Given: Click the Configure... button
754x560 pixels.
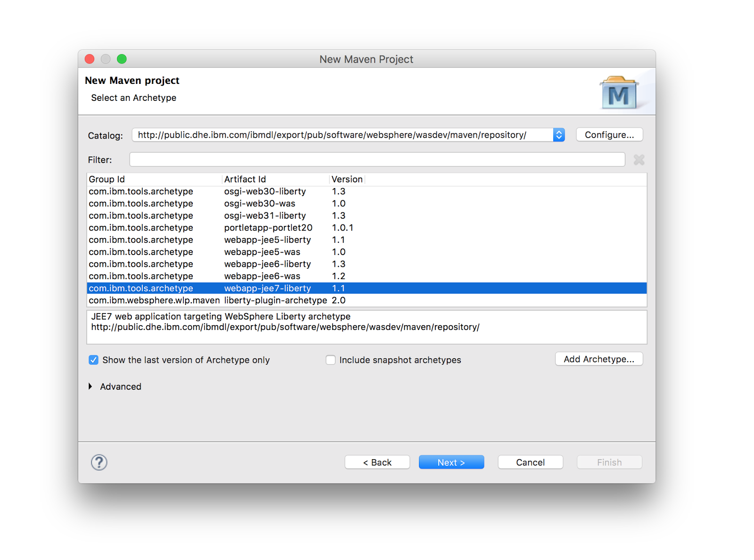Looking at the screenshot, I should click(x=609, y=135).
